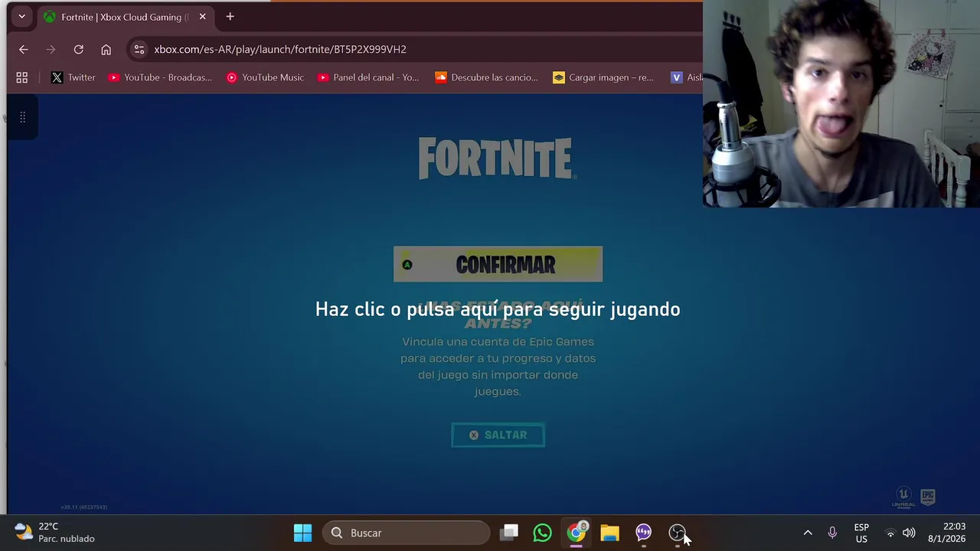The height and width of the screenshot is (551, 980).
Task: Open the bookmarks apps grid icon
Action: click(22, 77)
